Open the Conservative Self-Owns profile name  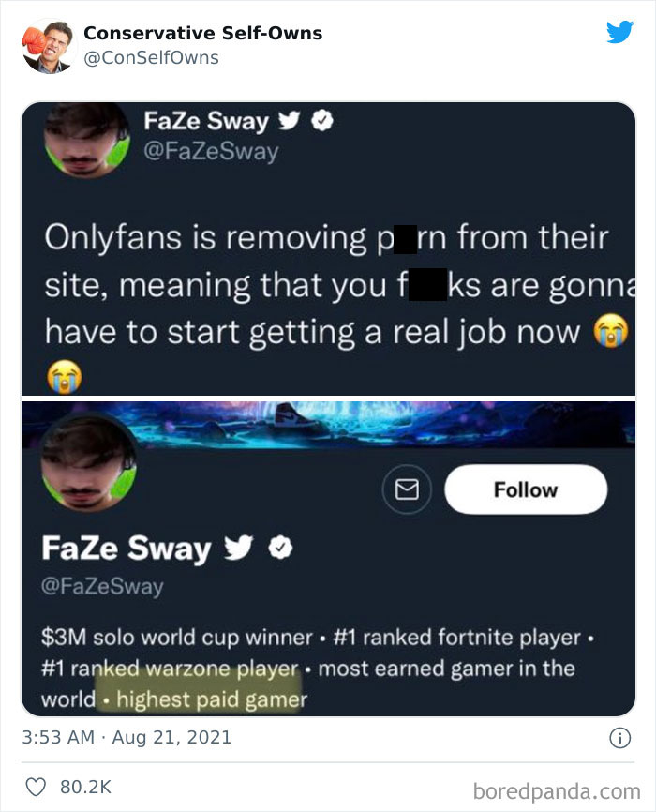click(202, 33)
